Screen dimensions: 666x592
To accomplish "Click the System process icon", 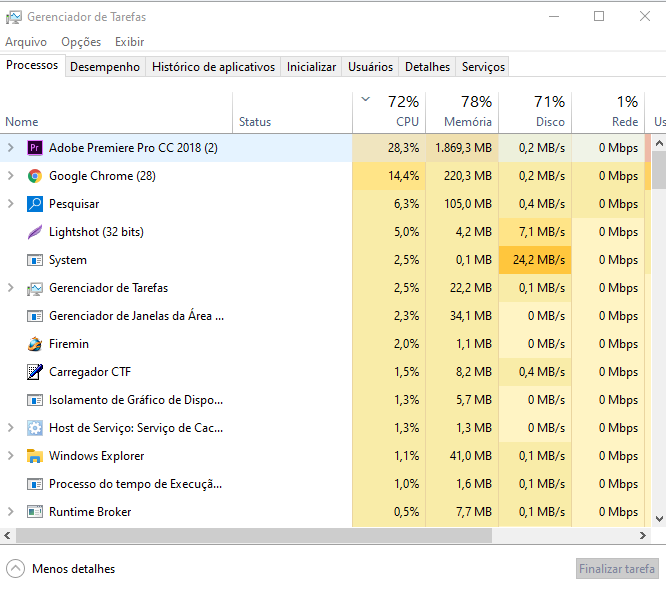I will pos(35,260).
